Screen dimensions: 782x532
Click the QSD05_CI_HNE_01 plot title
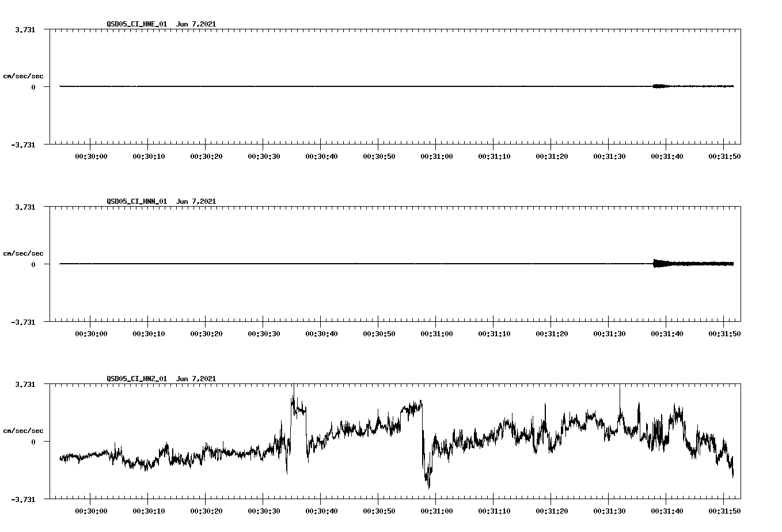coord(161,24)
